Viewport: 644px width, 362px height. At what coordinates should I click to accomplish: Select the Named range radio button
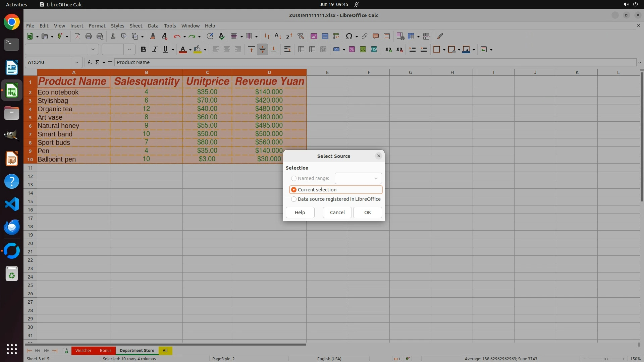294,178
